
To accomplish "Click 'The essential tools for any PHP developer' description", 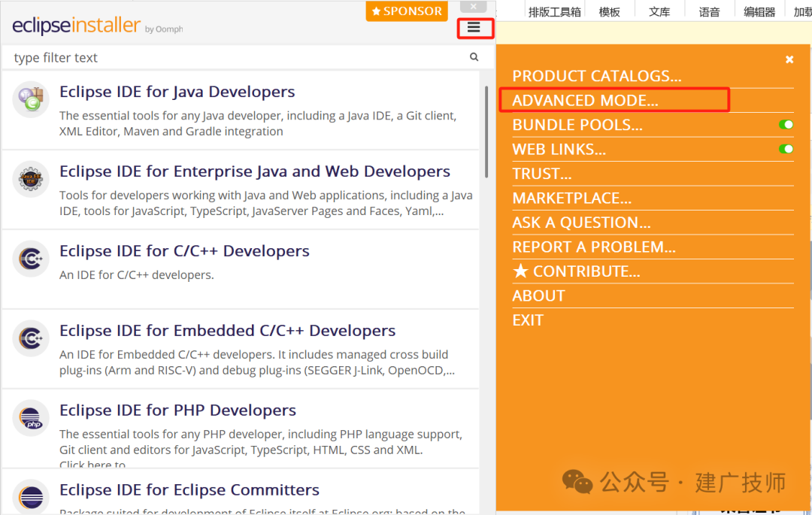I will (x=260, y=442).
